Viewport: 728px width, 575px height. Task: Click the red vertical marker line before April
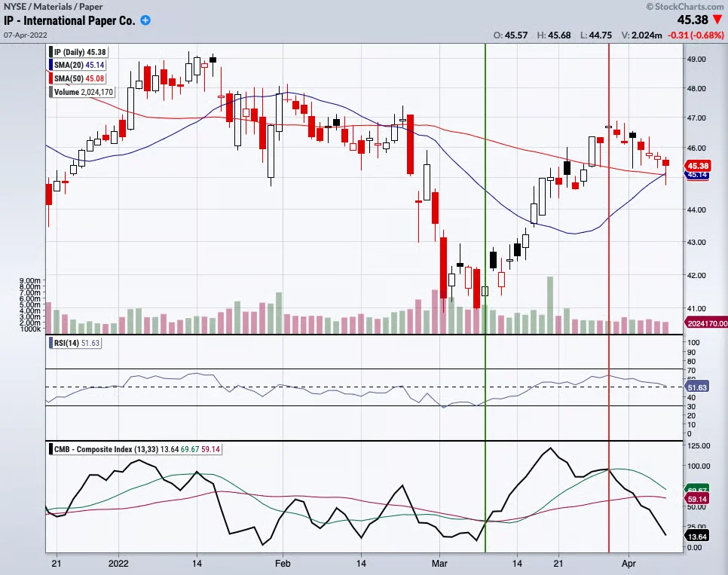609,297
